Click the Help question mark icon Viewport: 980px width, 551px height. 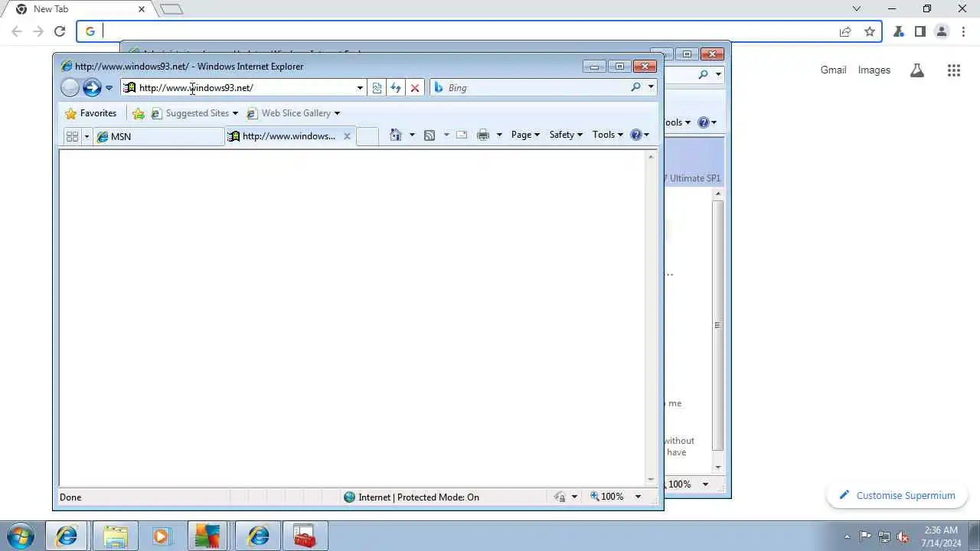(635, 135)
